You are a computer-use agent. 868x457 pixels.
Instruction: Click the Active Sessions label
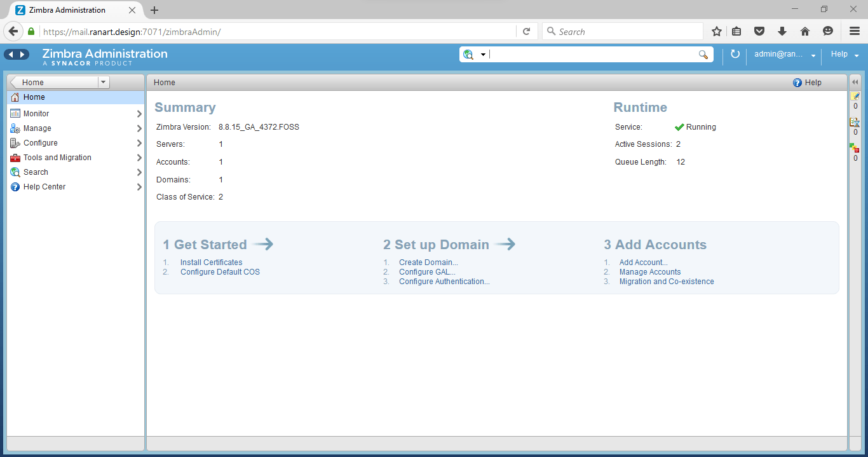click(643, 144)
